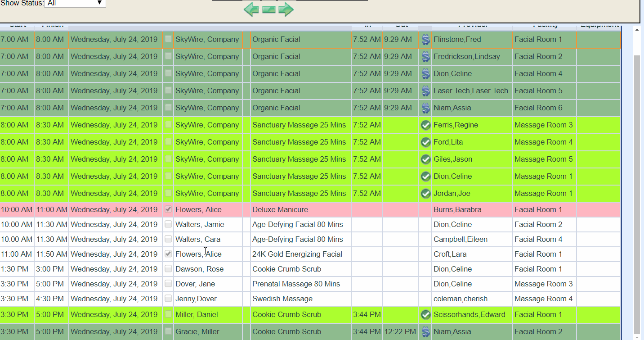Select checkbox next to Jenny,Dover
644x340 pixels.
[x=168, y=299]
